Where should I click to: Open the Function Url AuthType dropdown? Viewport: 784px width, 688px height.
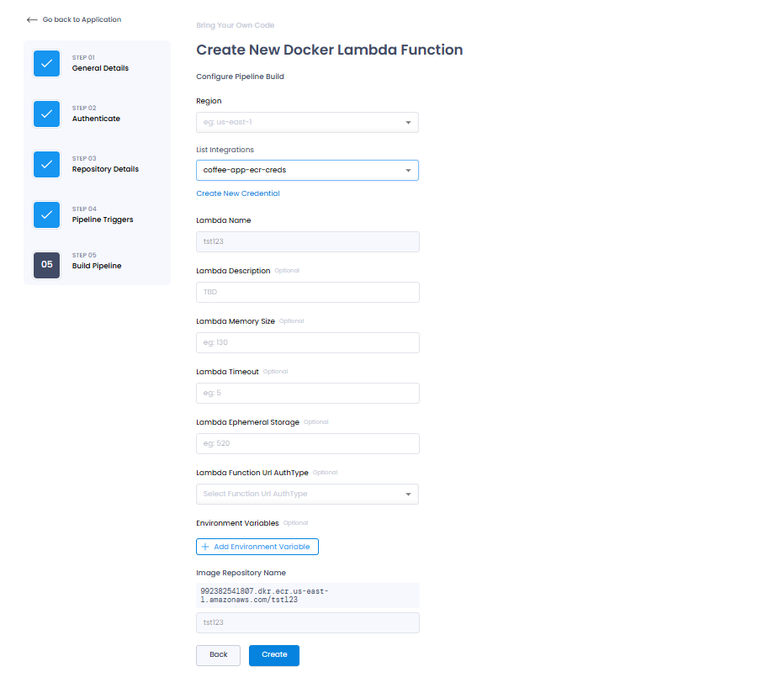(x=307, y=494)
